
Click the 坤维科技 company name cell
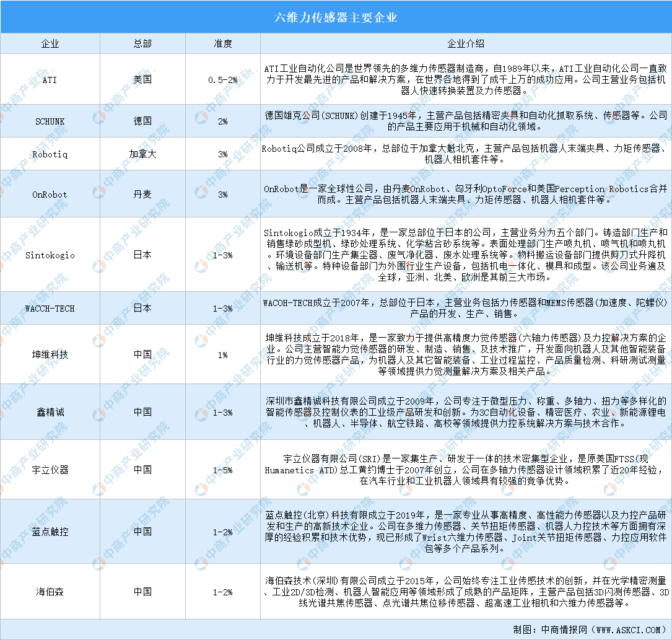pyautogui.click(x=50, y=354)
